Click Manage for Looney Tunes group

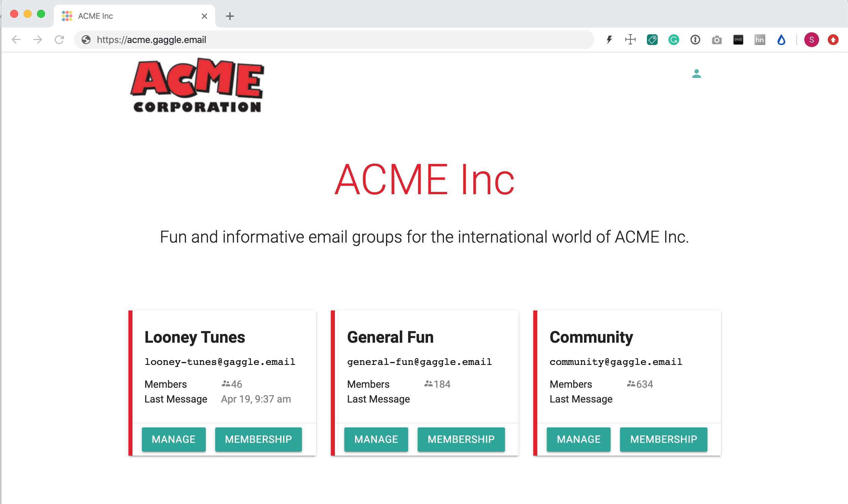coord(174,439)
